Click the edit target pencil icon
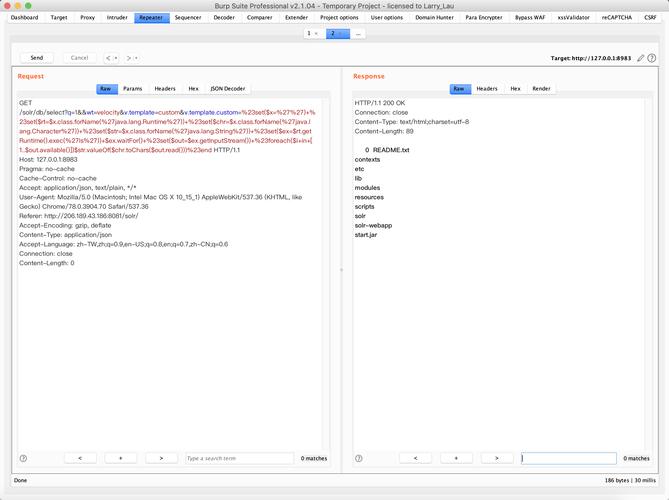The width and height of the screenshot is (669, 500). point(639,58)
